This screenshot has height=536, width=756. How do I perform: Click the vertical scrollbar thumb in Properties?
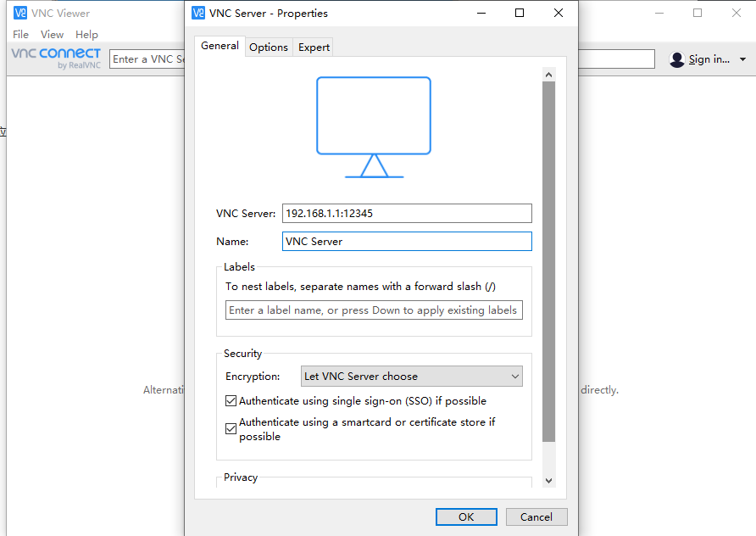[x=548, y=261]
